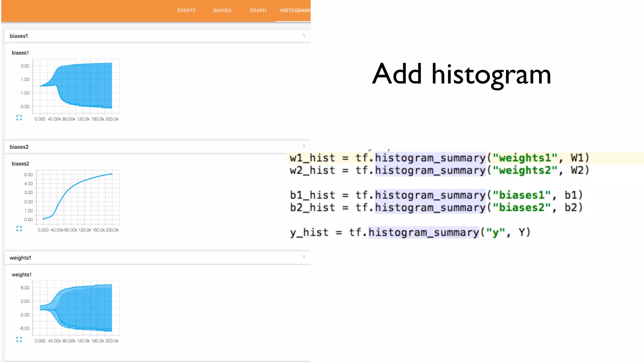
Task: Click the small biases1 chart title
Action: [x=20, y=53]
